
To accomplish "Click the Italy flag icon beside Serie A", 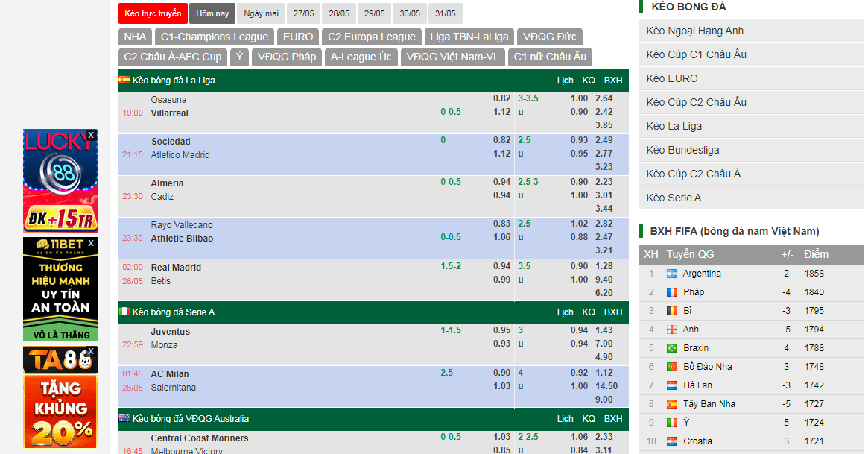I will (x=124, y=312).
